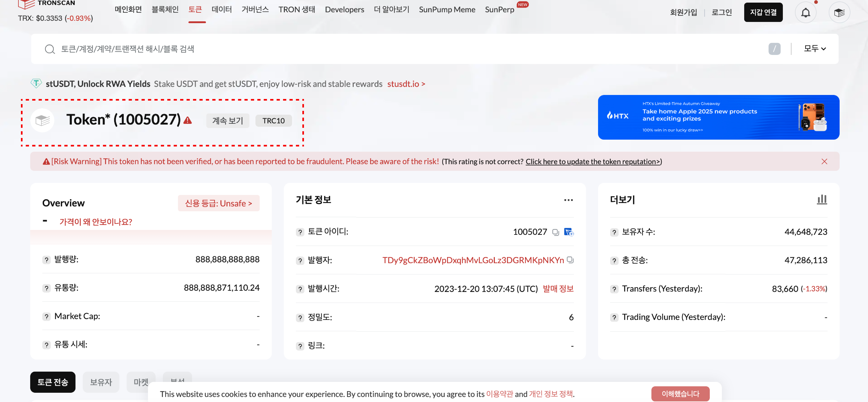This screenshot has width=868, height=402.
Task: Switch to the 보유자 tab
Action: (x=101, y=382)
